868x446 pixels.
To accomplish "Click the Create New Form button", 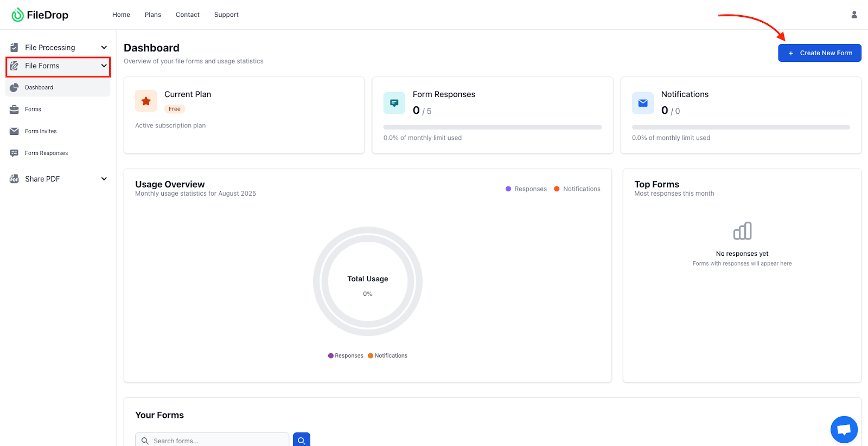I will pos(820,53).
